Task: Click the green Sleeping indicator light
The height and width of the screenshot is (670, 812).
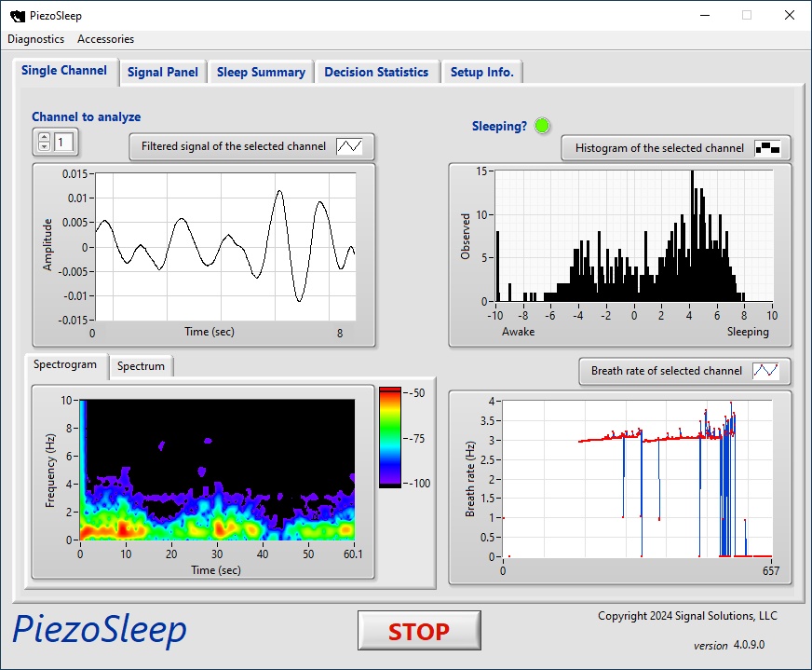Action: coord(543,126)
